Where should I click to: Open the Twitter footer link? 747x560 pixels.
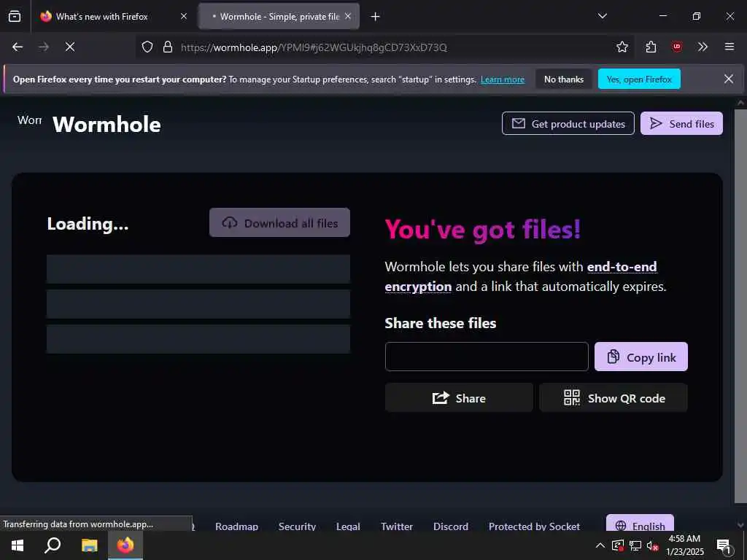point(397,526)
